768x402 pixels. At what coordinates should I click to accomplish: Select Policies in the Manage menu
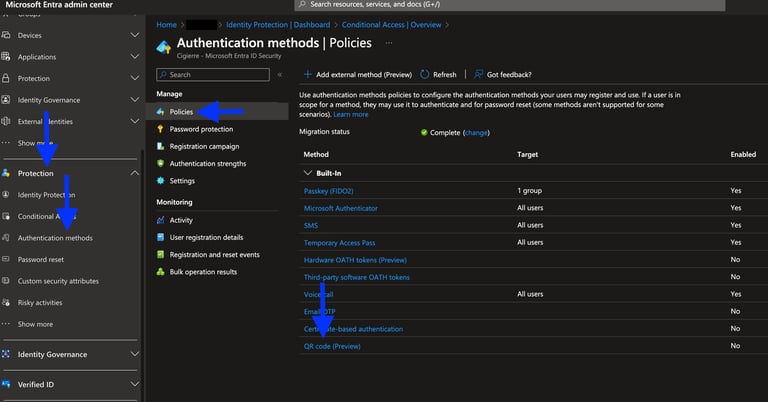coord(218,112)
